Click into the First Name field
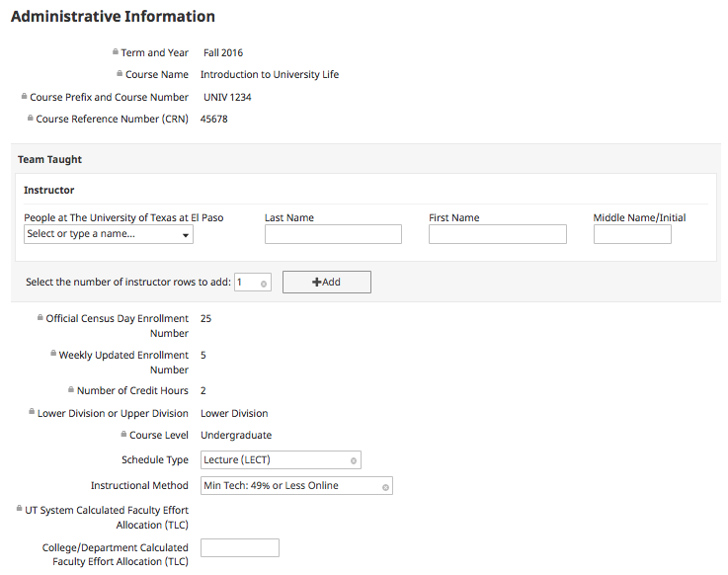 [x=497, y=234]
